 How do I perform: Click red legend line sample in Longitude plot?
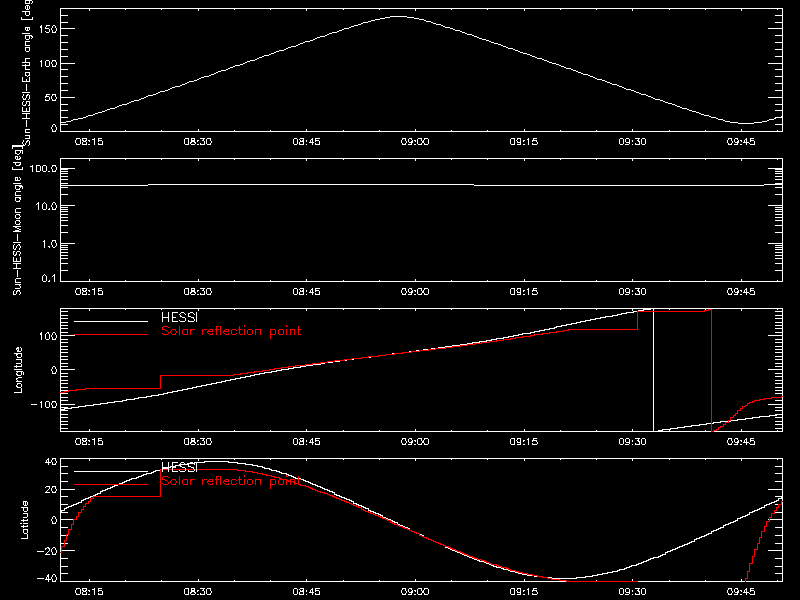coord(111,335)
